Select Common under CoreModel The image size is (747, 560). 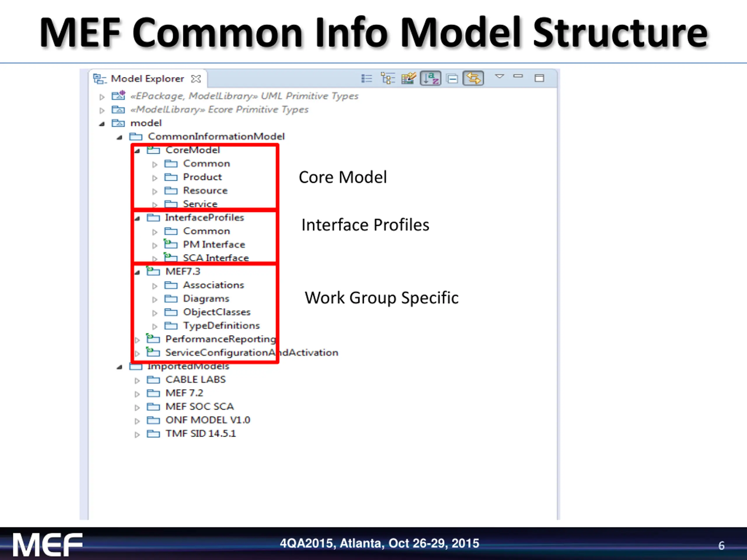(207, 164)
